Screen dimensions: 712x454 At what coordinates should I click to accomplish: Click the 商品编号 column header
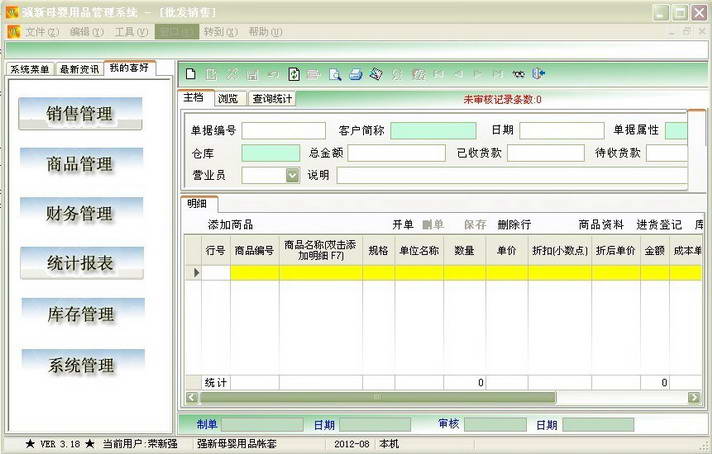click(254, 250)
